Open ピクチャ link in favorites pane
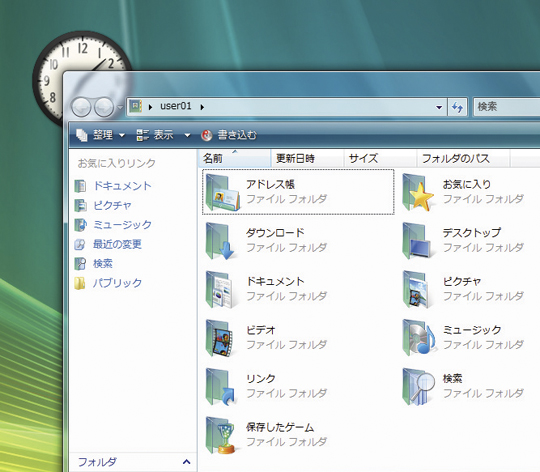 [113, 206]
